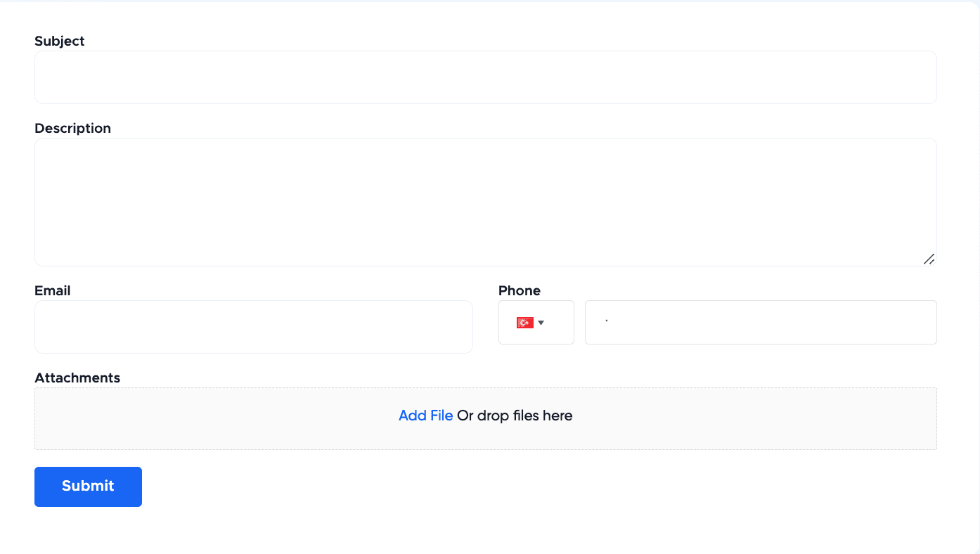Click the Submit button label
This screenshot has width=980, height=554.
pyautogui.click(x=88, y=486)
